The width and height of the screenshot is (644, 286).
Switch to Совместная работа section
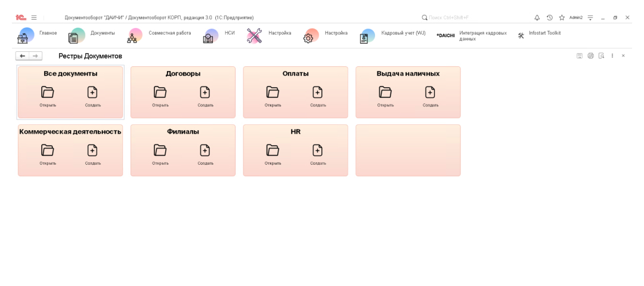(x=159, y=35)
